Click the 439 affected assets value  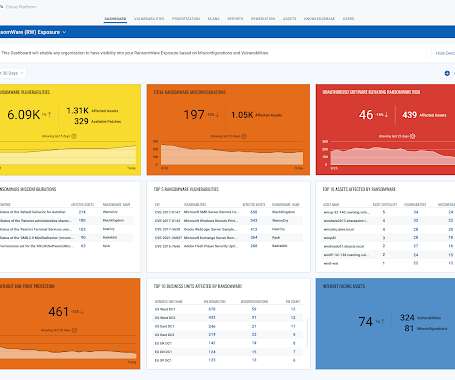click(409, 115)
